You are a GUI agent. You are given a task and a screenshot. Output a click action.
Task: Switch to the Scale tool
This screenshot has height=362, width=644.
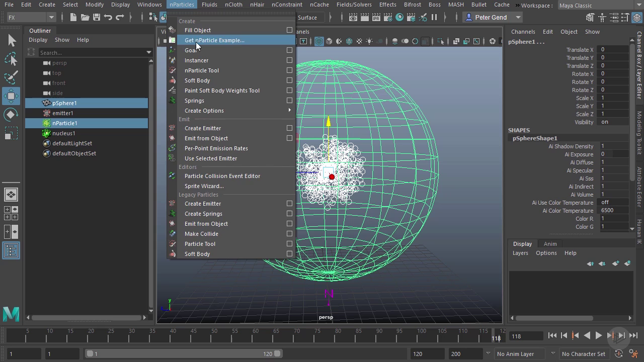tap(11, 133)
